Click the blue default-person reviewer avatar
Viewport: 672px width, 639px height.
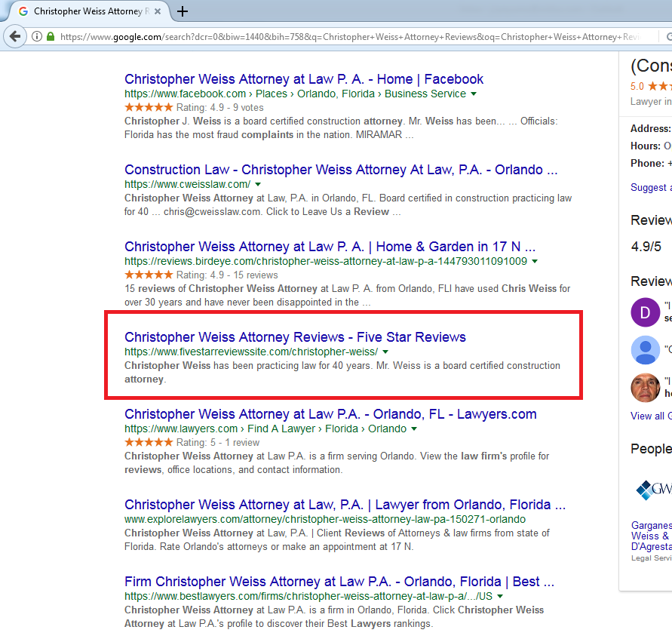pos(645,350)
